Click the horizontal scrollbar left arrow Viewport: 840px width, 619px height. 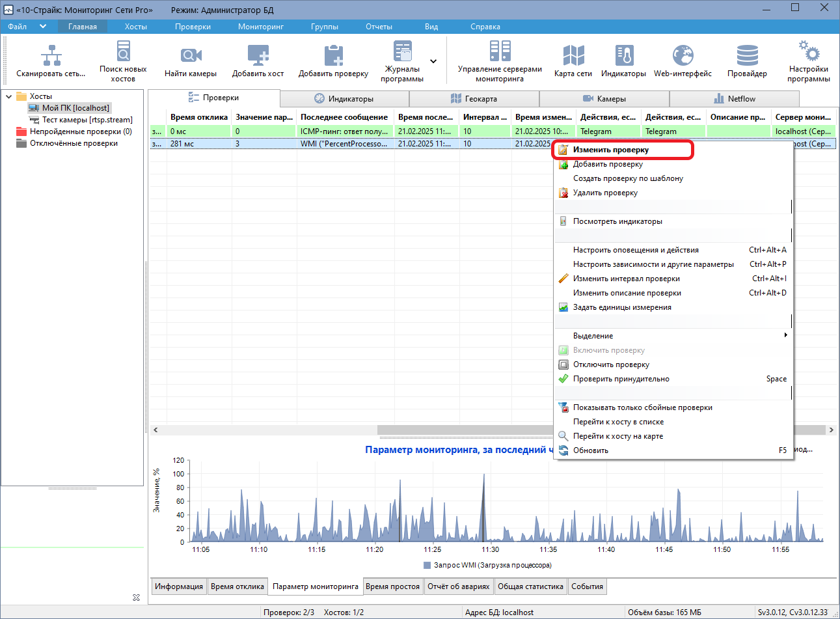click(155, 430)
